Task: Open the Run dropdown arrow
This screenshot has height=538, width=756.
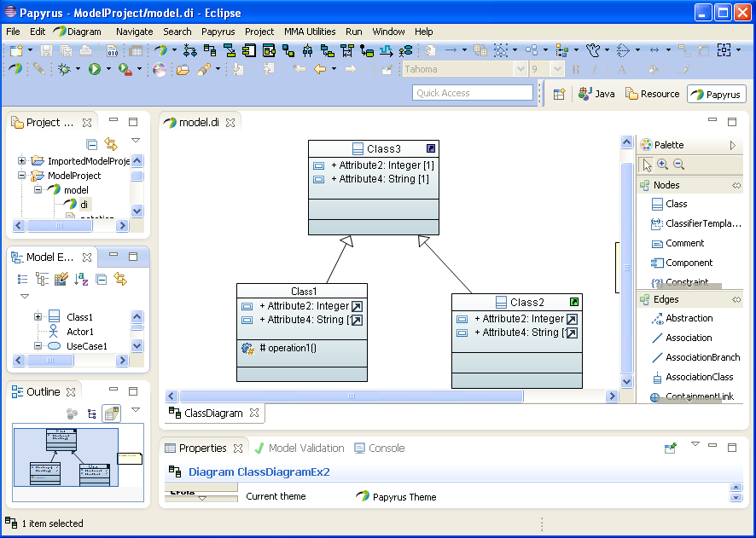Action: [x=108, y=69]
